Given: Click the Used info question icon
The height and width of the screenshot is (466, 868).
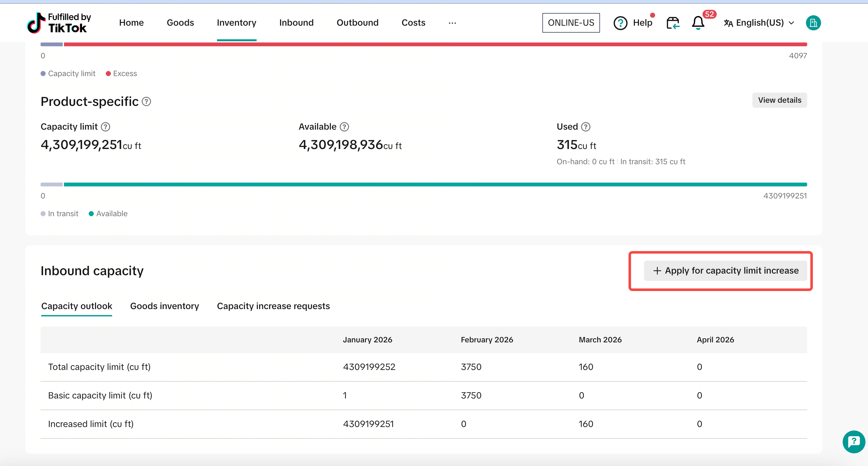Looking at the screenshot, I should [586, 127].
